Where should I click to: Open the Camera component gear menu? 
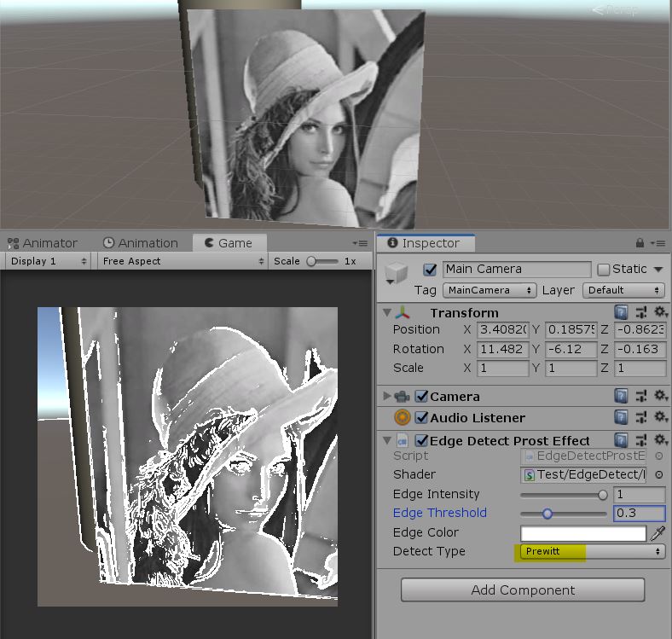coord(660,395)
